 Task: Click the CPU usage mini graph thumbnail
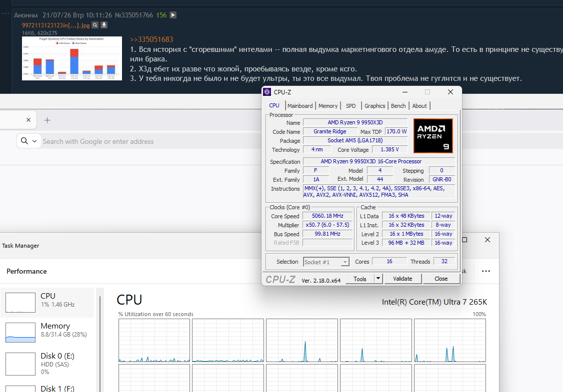[20, 303]
